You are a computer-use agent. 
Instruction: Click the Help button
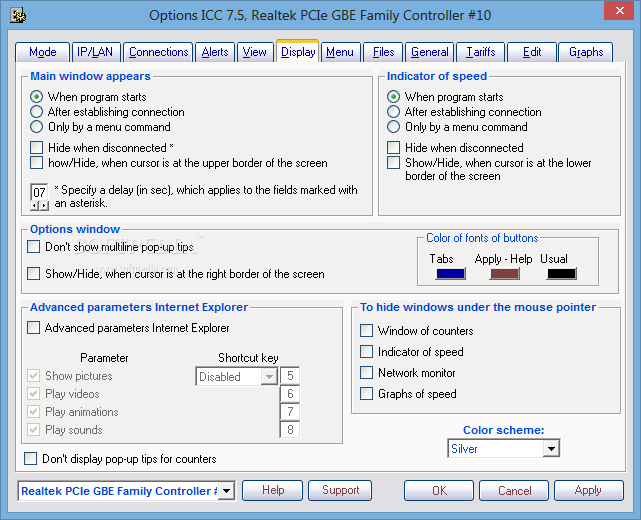coord(273,490)
